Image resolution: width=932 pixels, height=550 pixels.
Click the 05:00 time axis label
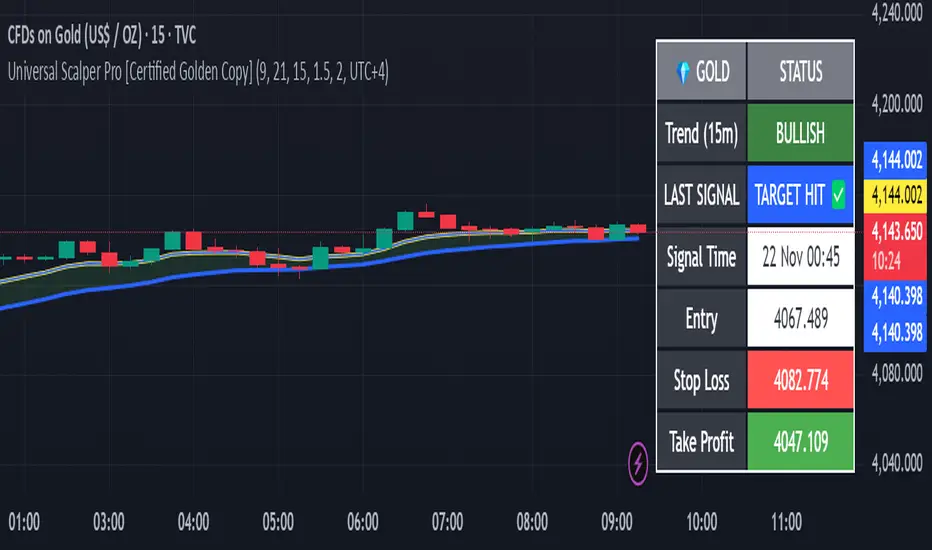click(278, 522)
